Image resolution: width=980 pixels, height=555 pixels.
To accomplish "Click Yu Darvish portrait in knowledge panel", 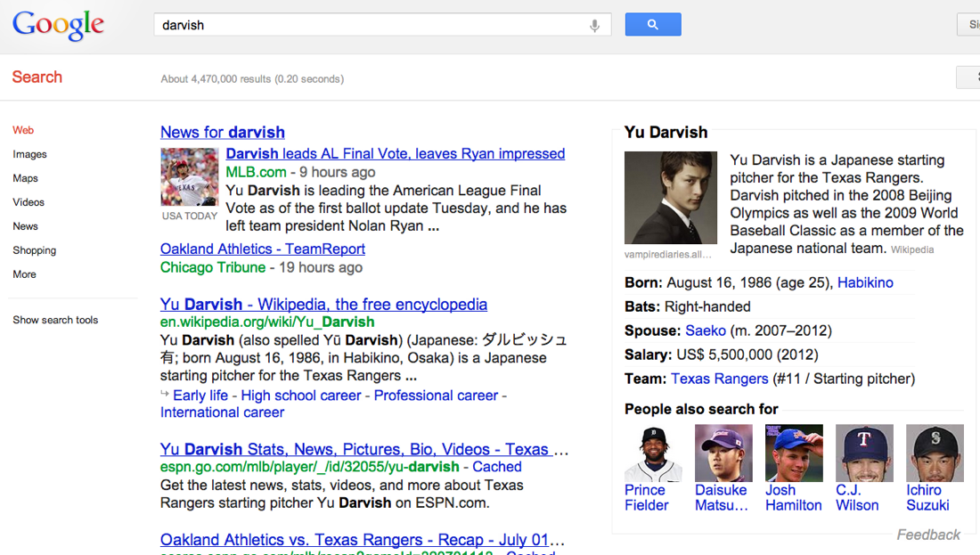I will (x=671, y=198).
